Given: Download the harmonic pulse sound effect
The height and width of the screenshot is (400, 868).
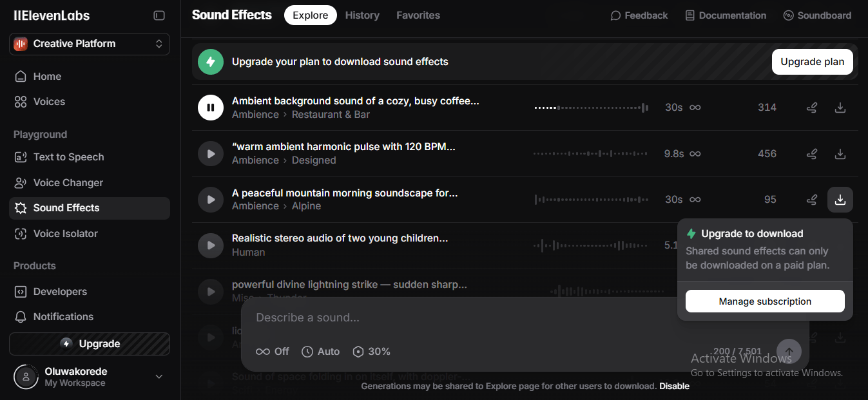Looking at the screenshot, I should (840, 154).
